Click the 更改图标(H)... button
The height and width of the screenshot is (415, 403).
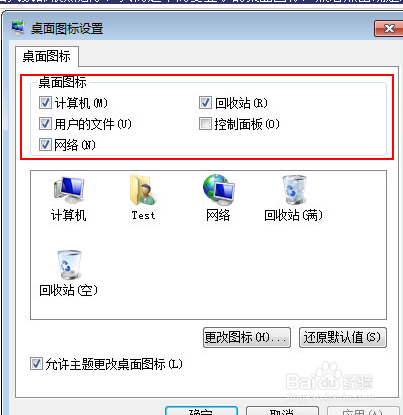coord(247,338)
